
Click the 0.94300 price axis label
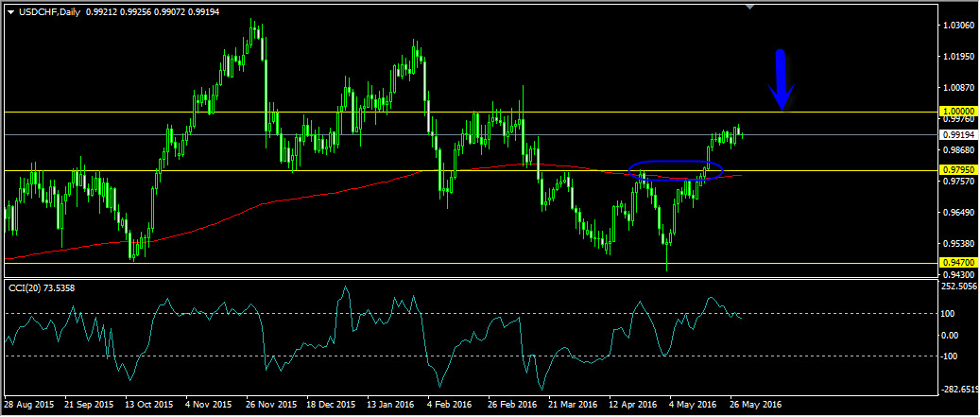coord(958,274)
